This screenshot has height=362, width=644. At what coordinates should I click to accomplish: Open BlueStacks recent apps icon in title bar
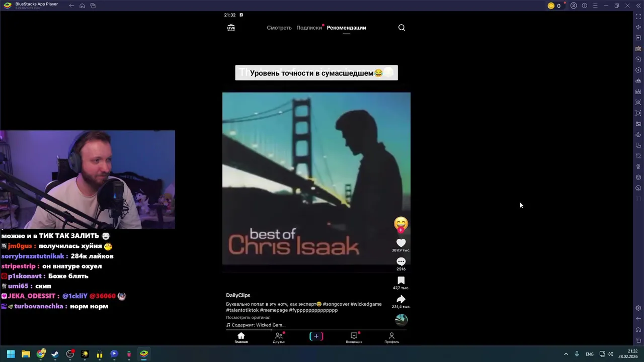click(93, 6)
